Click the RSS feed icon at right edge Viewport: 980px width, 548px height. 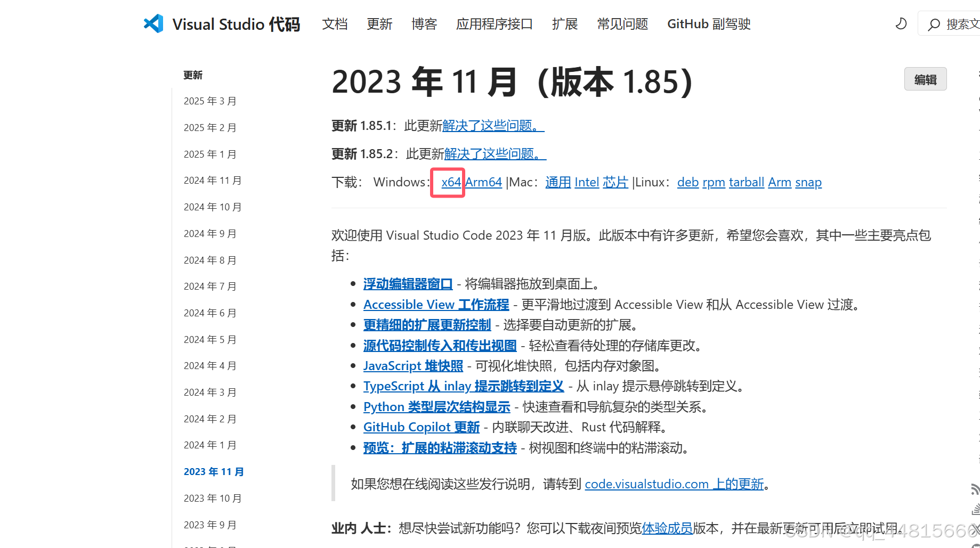click(975, 488)
